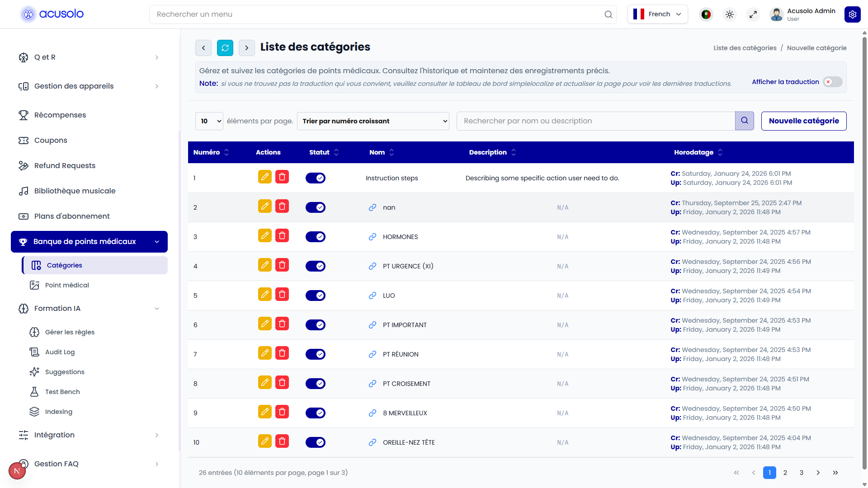Toggle light mode with the sun control
The height and width of the screenshot is (488, 868).
(x=729, y=14)
